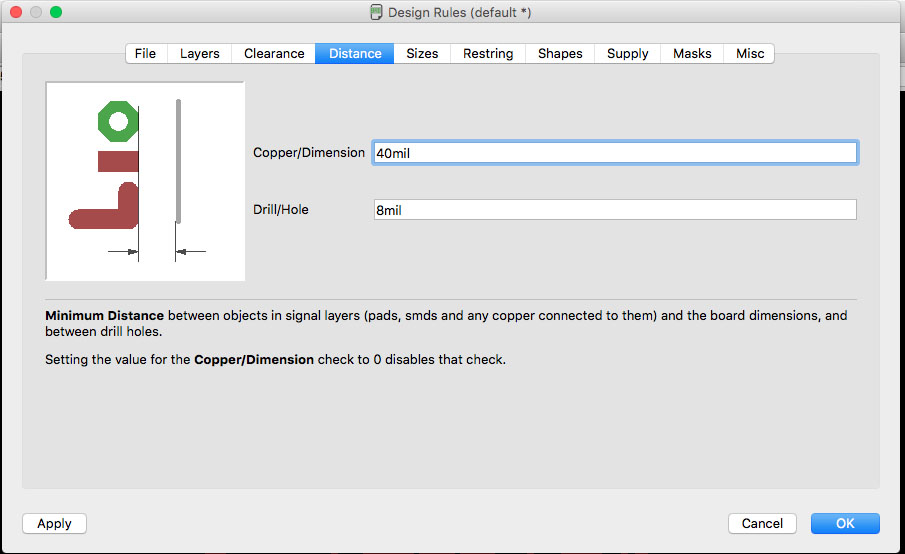Go to the Clearance tab
This screenshot has width=905, height=554.
pyautogui.click(x=274, y=54)
